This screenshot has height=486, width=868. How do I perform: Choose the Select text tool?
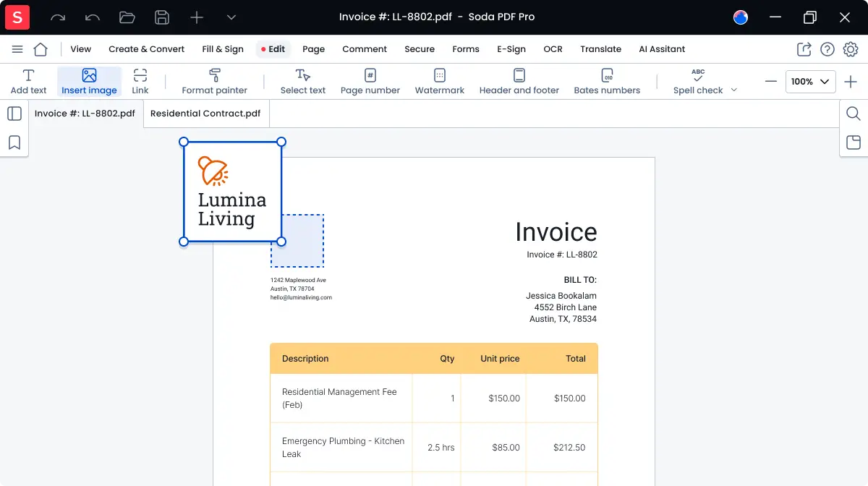tap(302, 81)
